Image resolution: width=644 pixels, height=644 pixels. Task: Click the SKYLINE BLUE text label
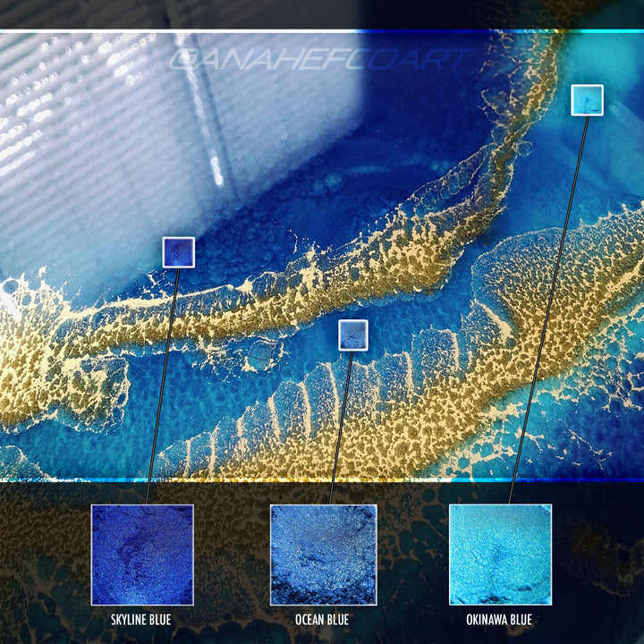coord(141,619)
